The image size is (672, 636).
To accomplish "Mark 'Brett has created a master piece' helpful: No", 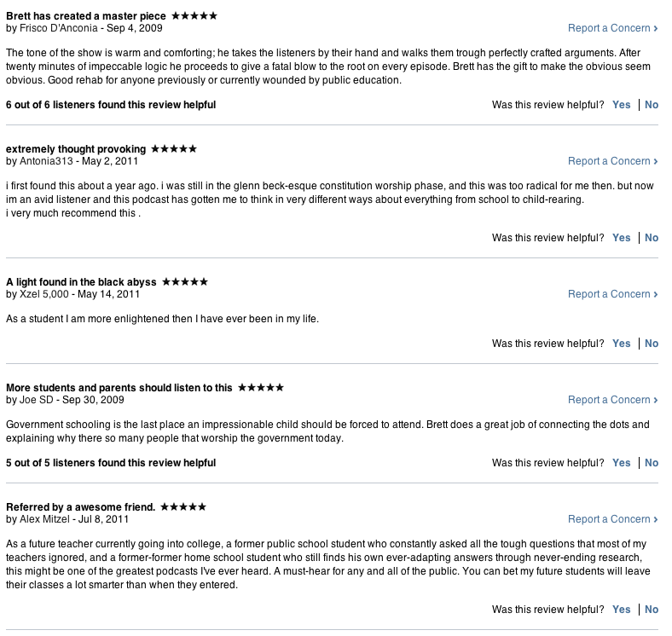I will tap(652, 105).
